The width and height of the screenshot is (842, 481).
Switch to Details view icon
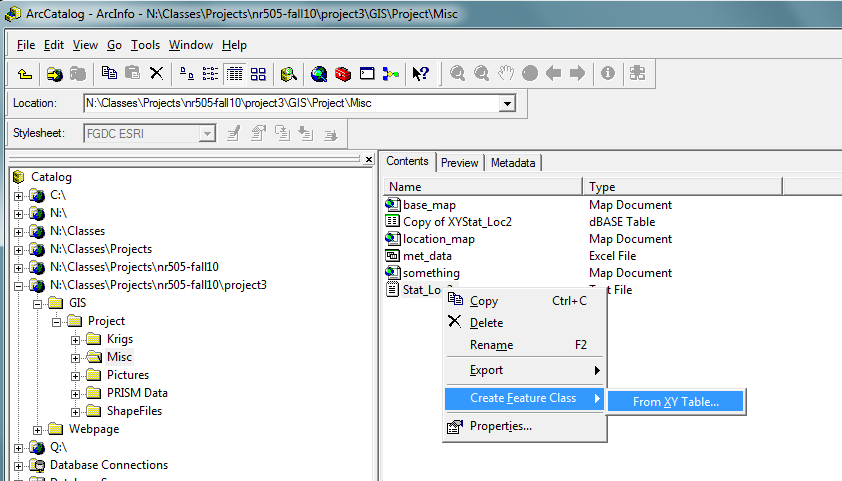tap(234, 74)
